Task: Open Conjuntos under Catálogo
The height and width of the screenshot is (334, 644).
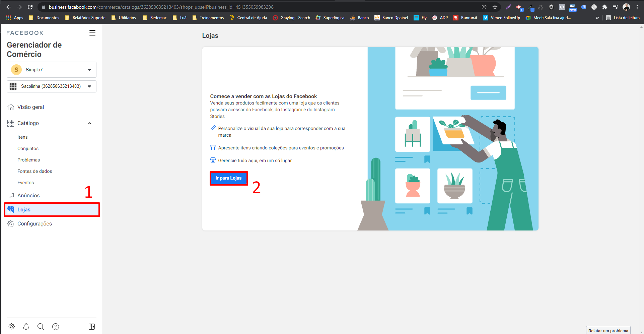Action: [28, 148]
